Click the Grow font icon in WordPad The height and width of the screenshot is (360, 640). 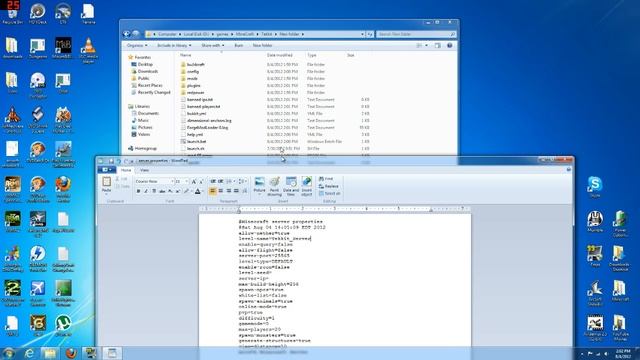(194, 181)
